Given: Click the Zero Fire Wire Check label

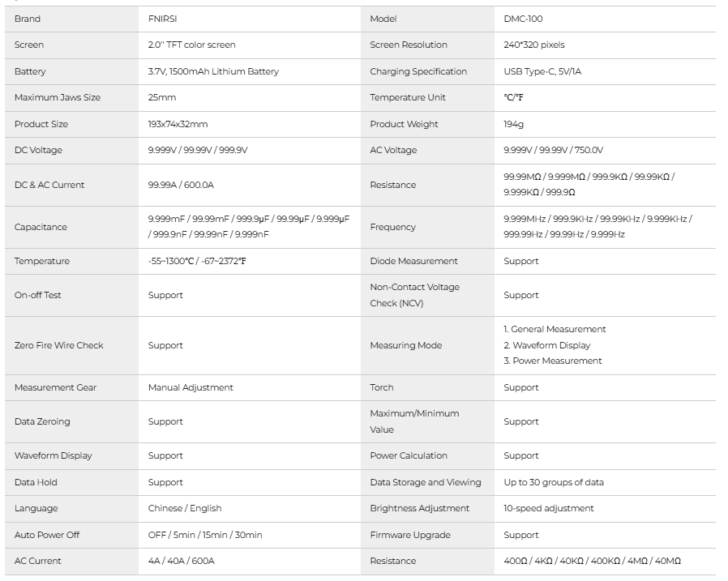Looking at the screenshot, I should [59, 345].
